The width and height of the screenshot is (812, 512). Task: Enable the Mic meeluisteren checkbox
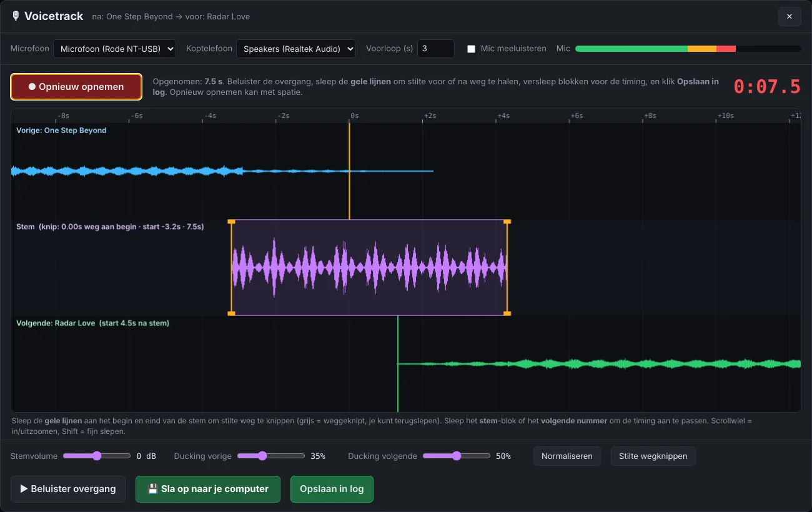tap(472, 49)
